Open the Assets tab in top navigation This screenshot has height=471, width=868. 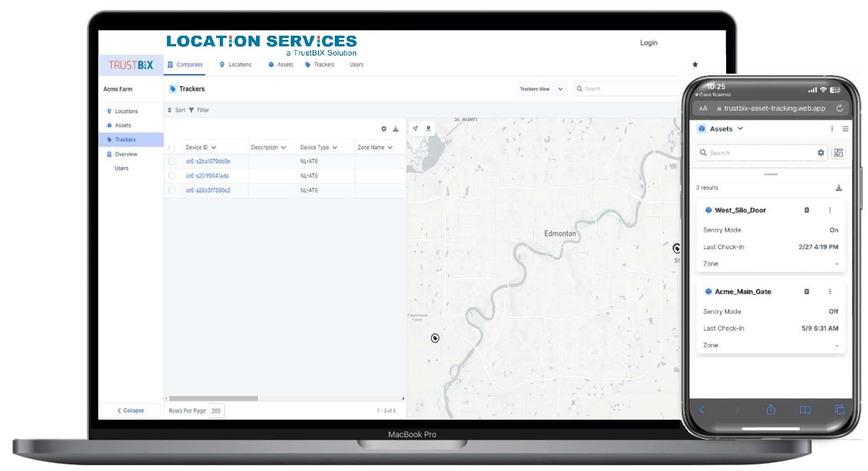click(281, 64)
